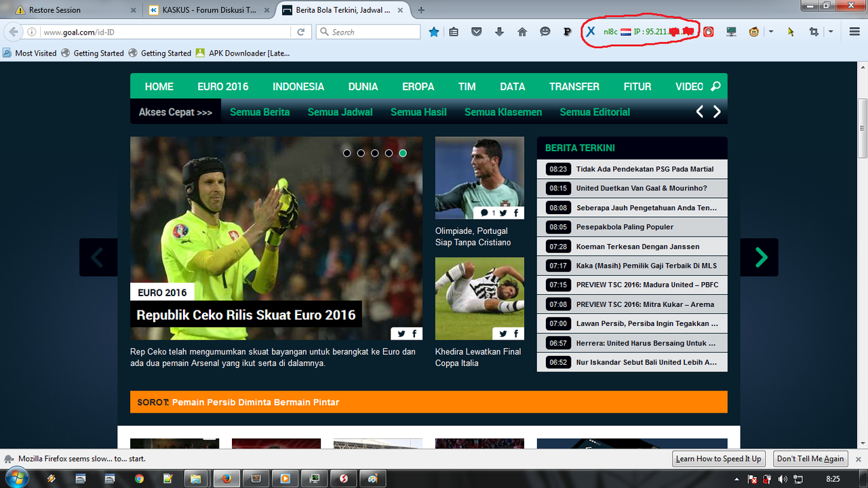Go to next slide with right green arrow
This screenshot has height=488, width=868.
pyautogui.click(x=759, y=258)
